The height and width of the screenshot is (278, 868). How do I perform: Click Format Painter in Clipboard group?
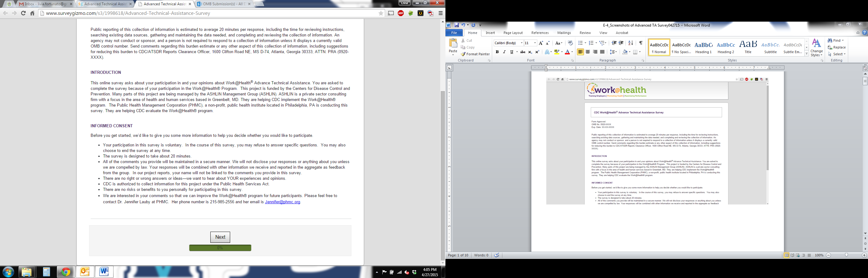click(475, 54)
